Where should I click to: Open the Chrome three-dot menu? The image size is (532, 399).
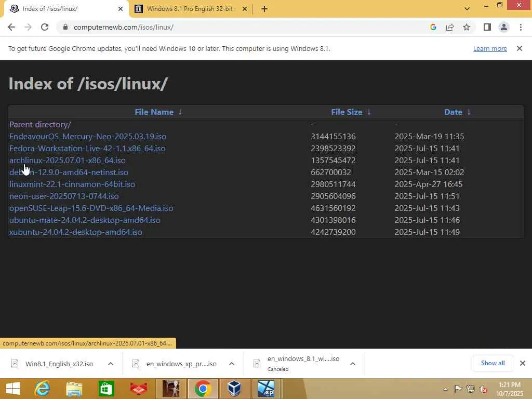521,27
